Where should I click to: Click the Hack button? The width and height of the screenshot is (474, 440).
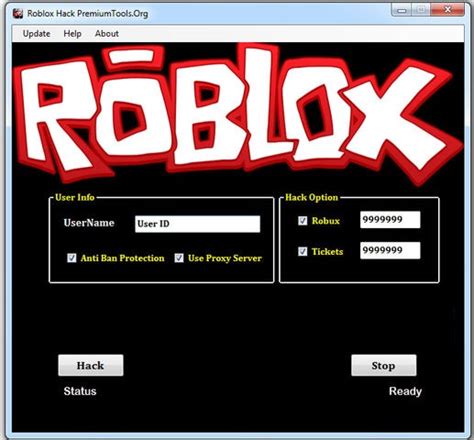pos(91,365)
